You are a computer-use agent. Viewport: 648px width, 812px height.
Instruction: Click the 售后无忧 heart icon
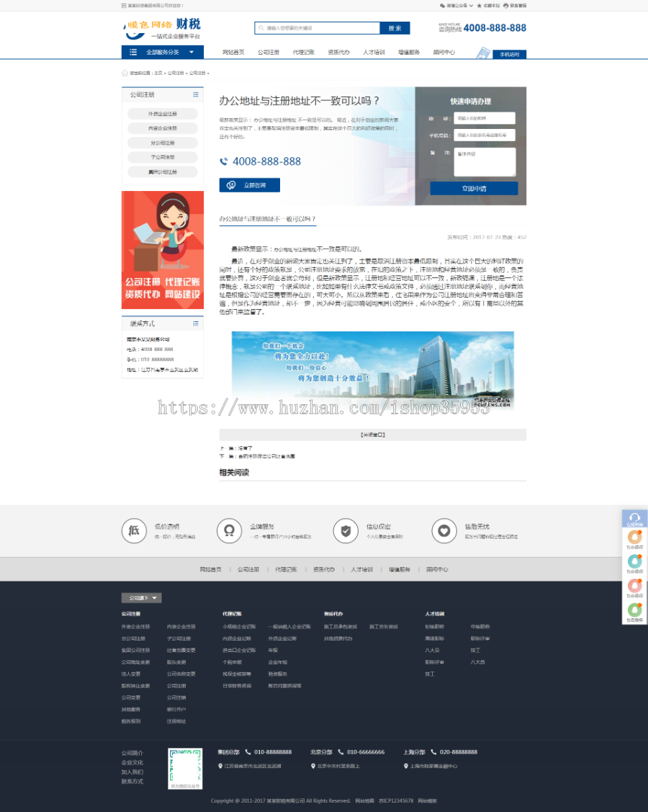click(x=444, y=531)
